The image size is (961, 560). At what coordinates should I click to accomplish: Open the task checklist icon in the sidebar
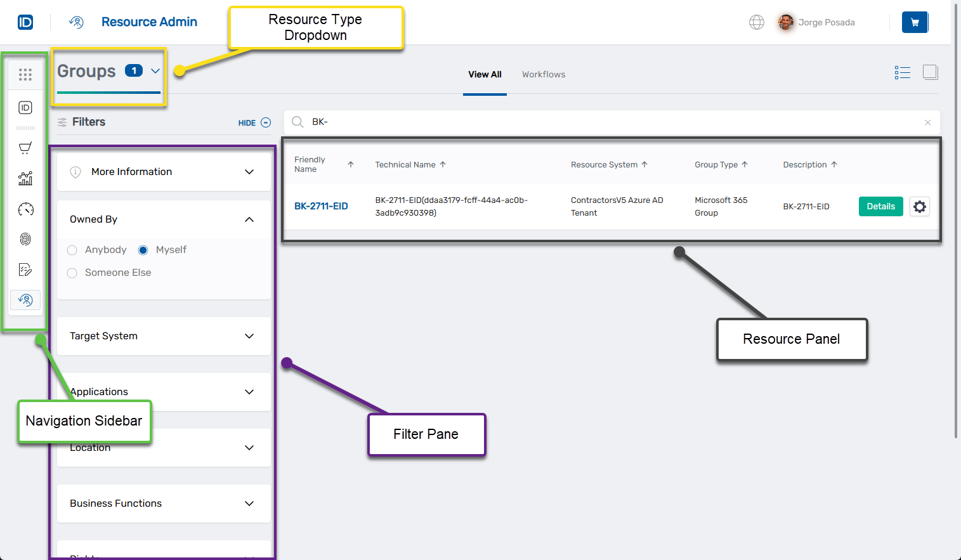[x=25, y=270]
